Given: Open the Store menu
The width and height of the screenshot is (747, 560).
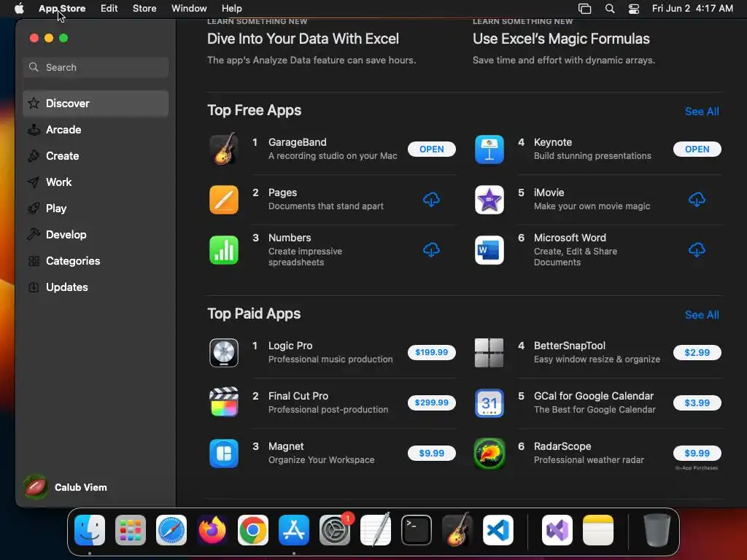Looking at the screenshot, I should [144, 8].
